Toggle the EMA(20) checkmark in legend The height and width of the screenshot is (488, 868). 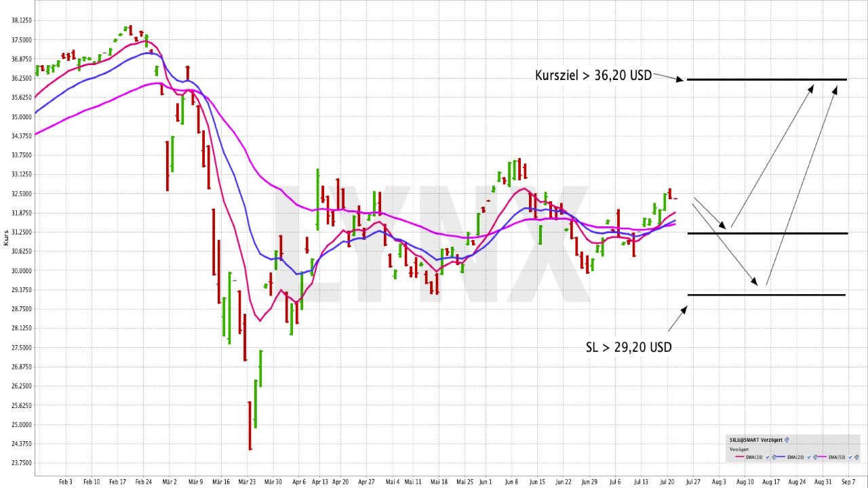[x=808, y=457]
